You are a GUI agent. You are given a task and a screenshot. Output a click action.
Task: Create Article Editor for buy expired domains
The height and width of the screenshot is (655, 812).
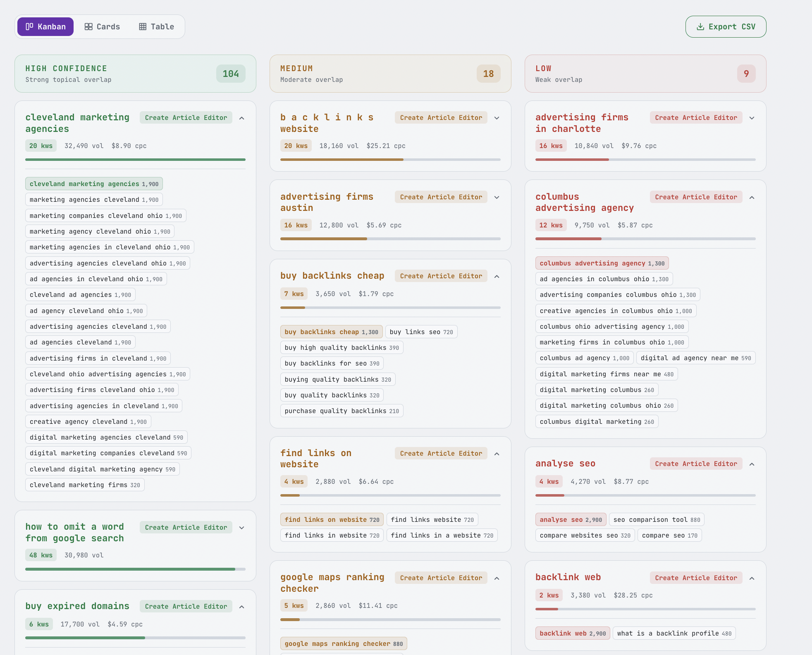[186, 606]
